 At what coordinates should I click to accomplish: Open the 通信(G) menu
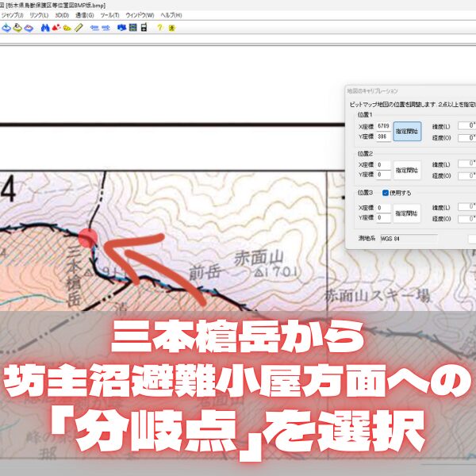(84, 15)
